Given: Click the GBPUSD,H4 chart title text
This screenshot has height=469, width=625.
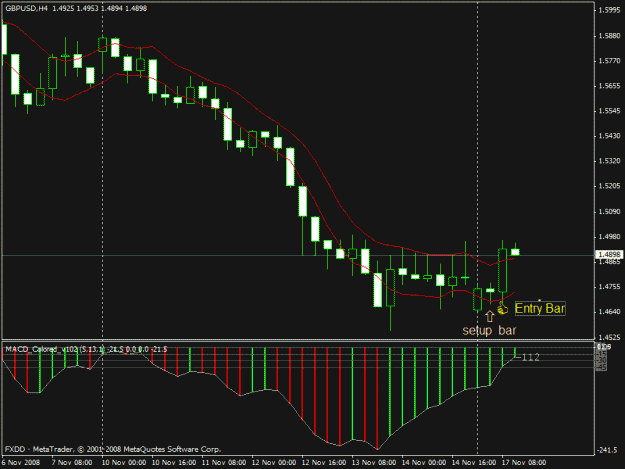Looking at the screenshot, I should click(26, 8).
